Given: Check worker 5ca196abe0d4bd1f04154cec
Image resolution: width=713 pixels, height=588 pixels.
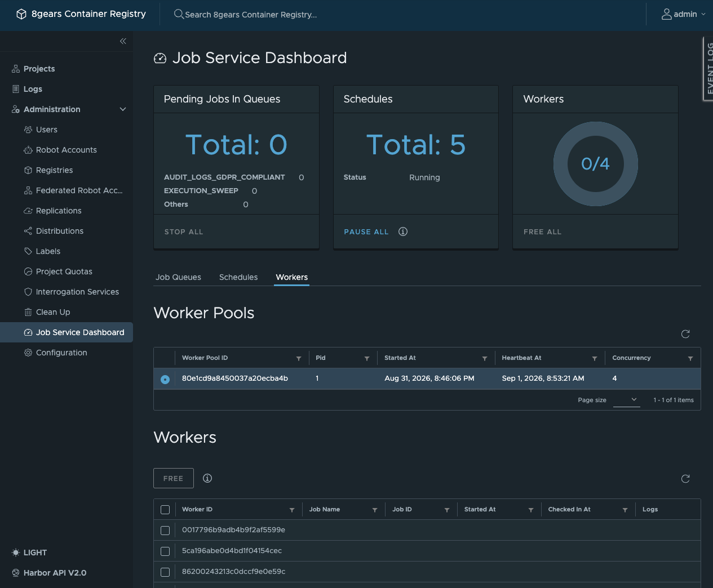Looking at the screenshot, I should [x=165, y=551].
